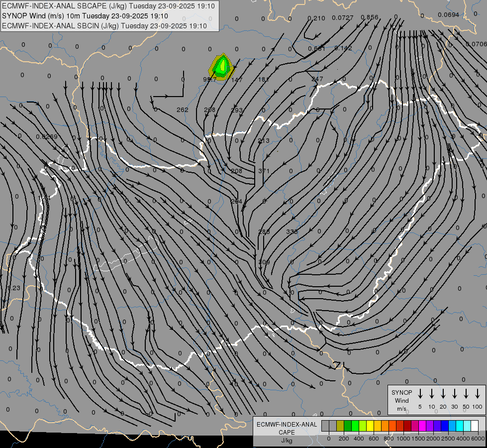This screenshot has width=487, height=448.
Task: Click the 2000 tick label on CAPE scale
Action: click(433, 439)
